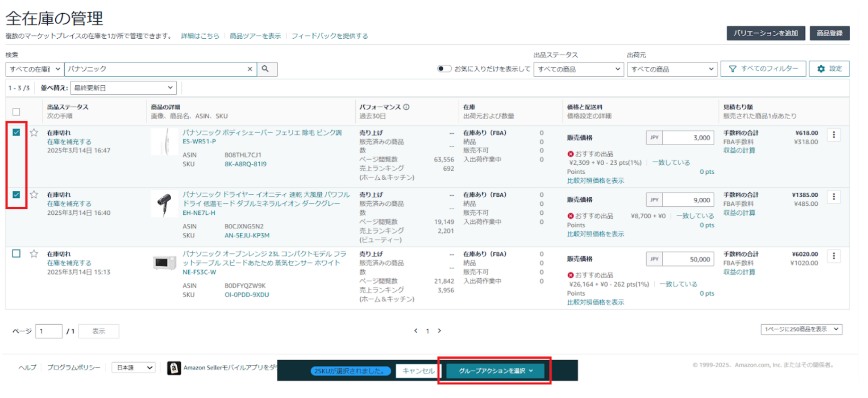Go to the previous page arrow
The image size is (868, 398).
416,331
